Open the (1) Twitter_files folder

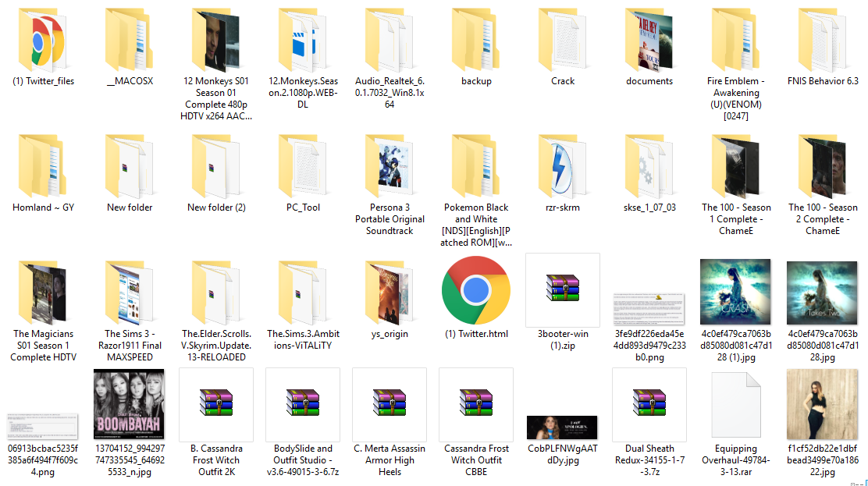(x=42, y=40)
